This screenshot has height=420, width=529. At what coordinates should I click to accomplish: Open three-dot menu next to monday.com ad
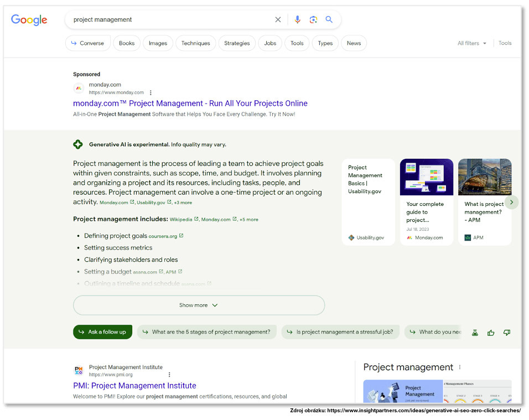click(151, 92)
